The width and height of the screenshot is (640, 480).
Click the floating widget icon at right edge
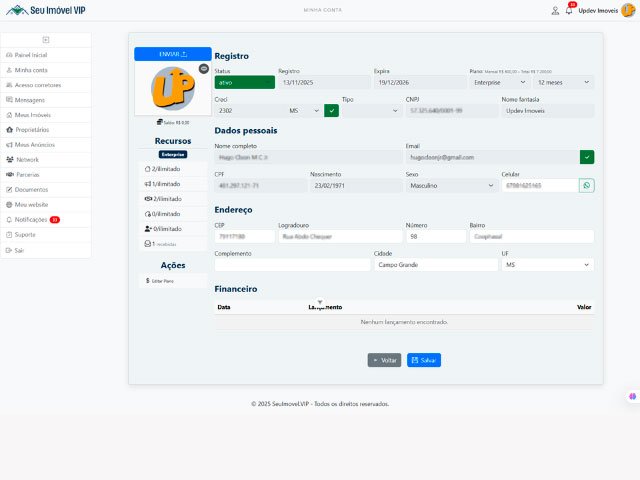633,397
